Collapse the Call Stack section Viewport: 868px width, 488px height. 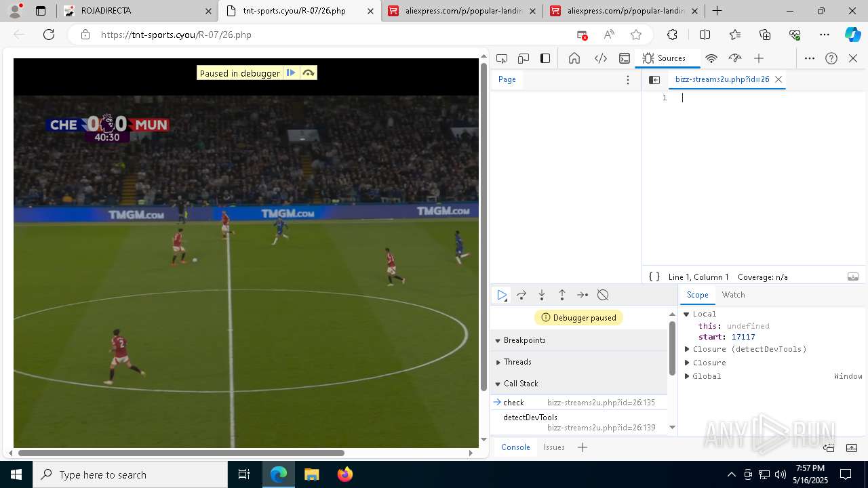tap(579, 384)
